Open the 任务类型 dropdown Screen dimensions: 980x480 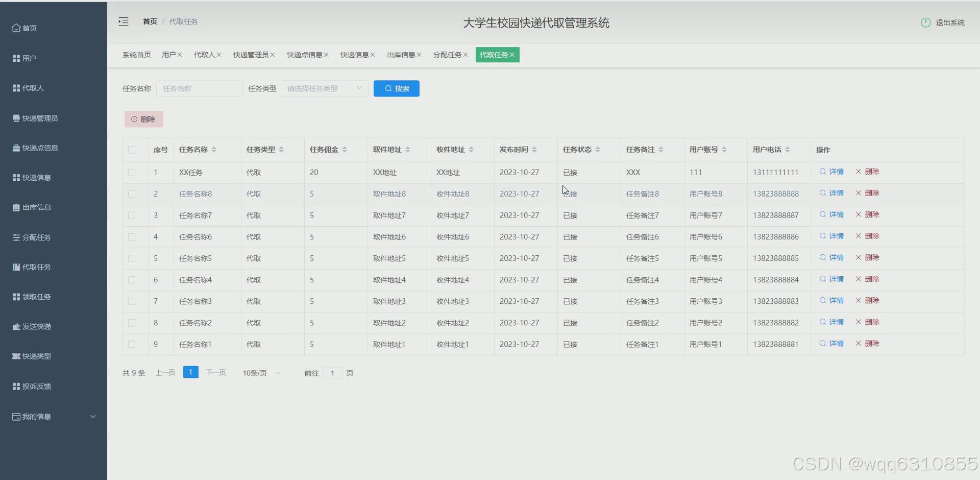click(324, 88)
